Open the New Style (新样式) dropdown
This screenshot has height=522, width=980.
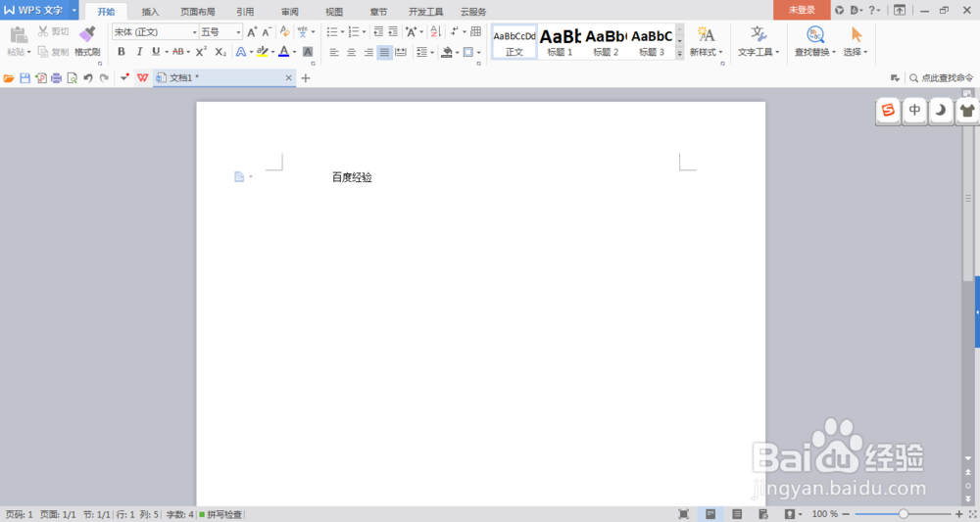[707, 53]
